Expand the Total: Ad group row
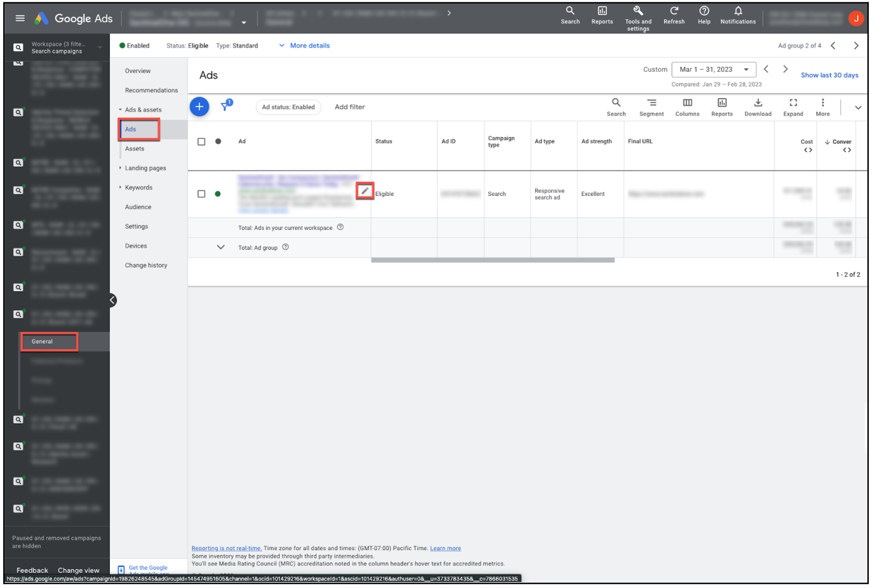872x588 pixels. (220, 247)
